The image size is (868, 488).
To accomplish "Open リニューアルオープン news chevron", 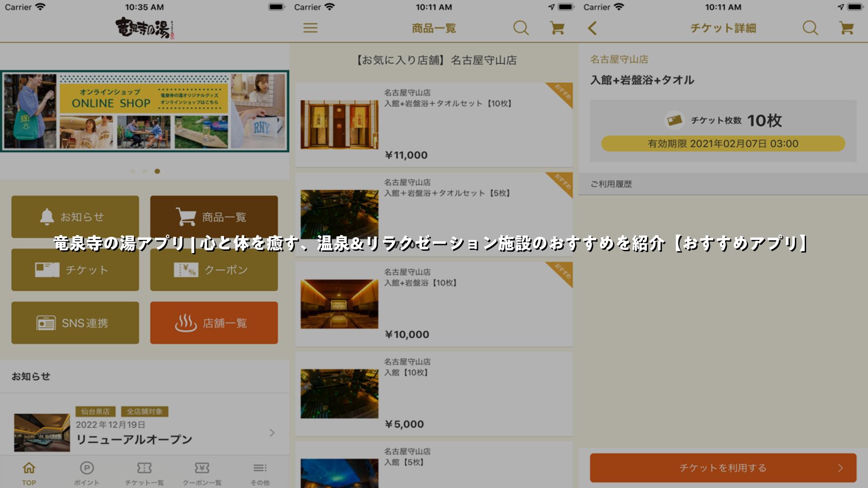I will pos(272,433).
